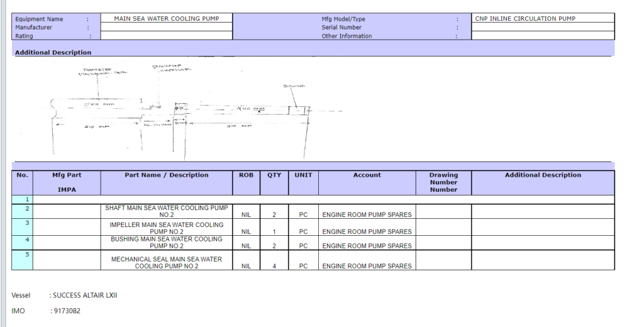Image resolution: width=644 pixels, height=327 pixels.
Task: Click the empty Rating field
Action: pos(167,36)
